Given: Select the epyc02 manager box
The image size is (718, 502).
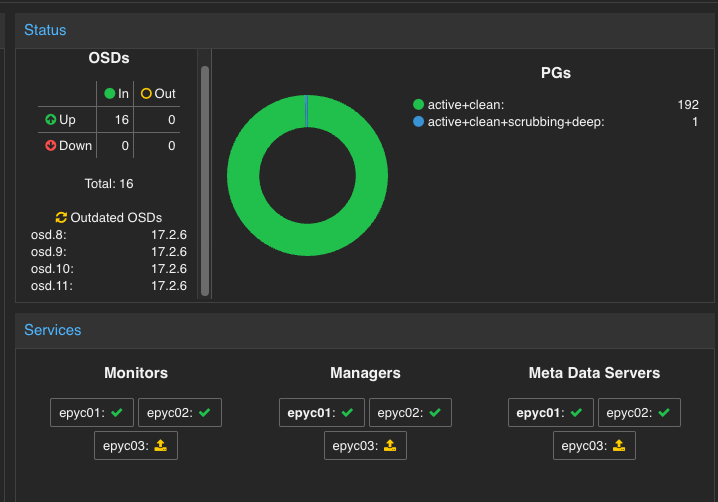Looking at the screenshot, I should [410, 413].
